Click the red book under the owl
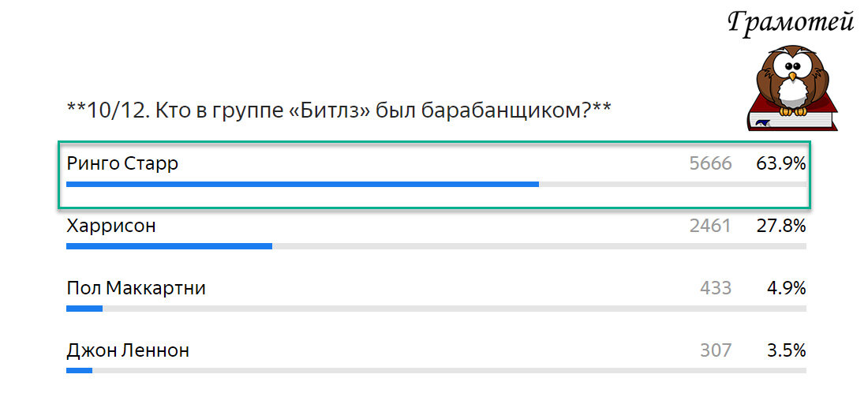 pyautogui.click(x=792, y=116)
